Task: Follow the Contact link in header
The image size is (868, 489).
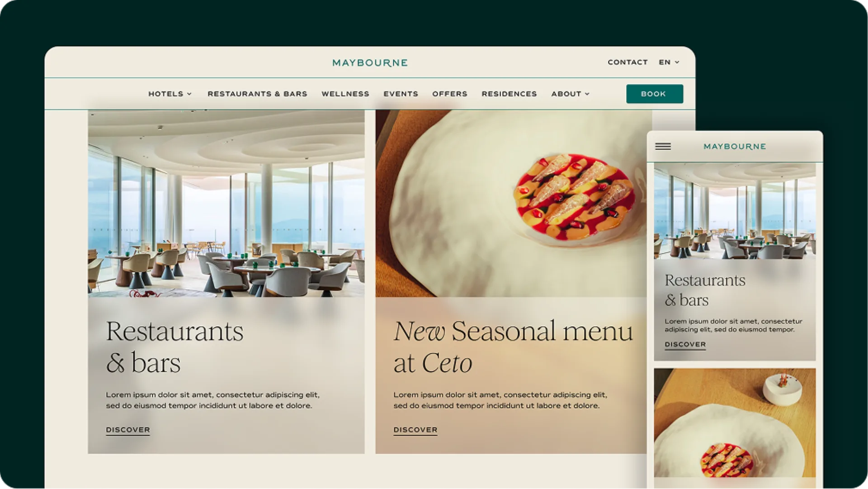Action: (x=627, y=62)
